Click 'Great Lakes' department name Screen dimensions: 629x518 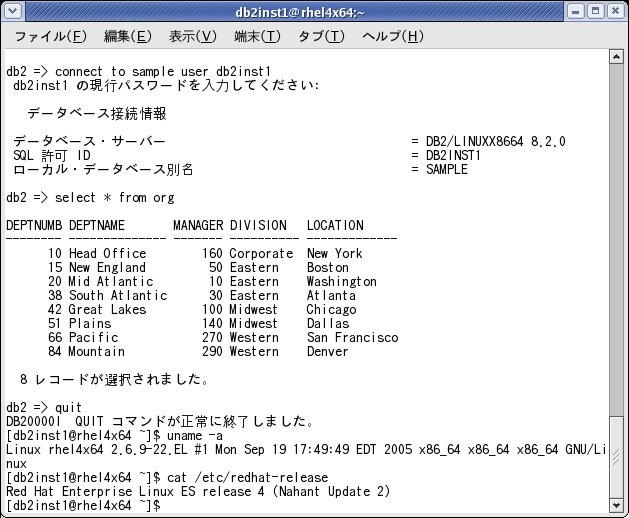point(108,310)
